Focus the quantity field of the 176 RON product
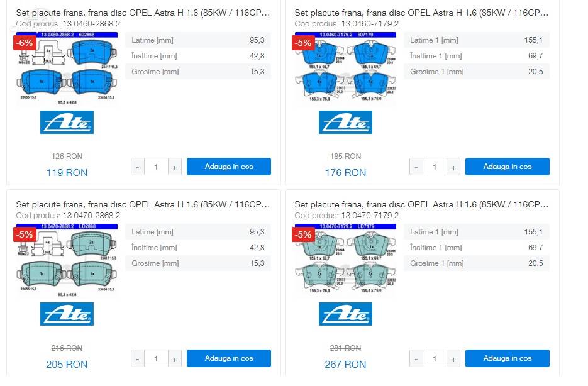 435,167
